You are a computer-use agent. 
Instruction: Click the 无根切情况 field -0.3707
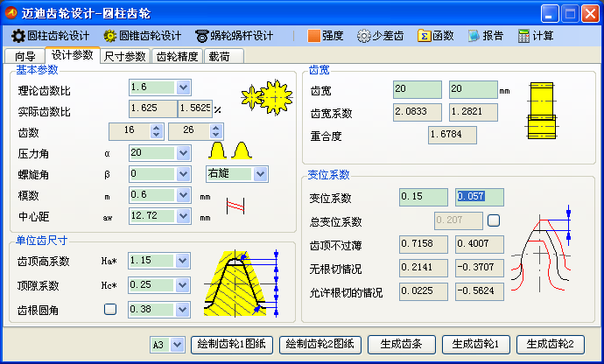pyautogui.click(x=479, y=268)
